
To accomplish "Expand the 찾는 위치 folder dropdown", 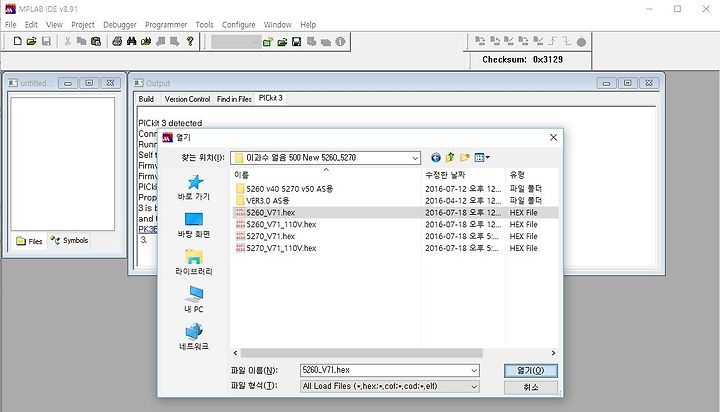I will [415, 158].
